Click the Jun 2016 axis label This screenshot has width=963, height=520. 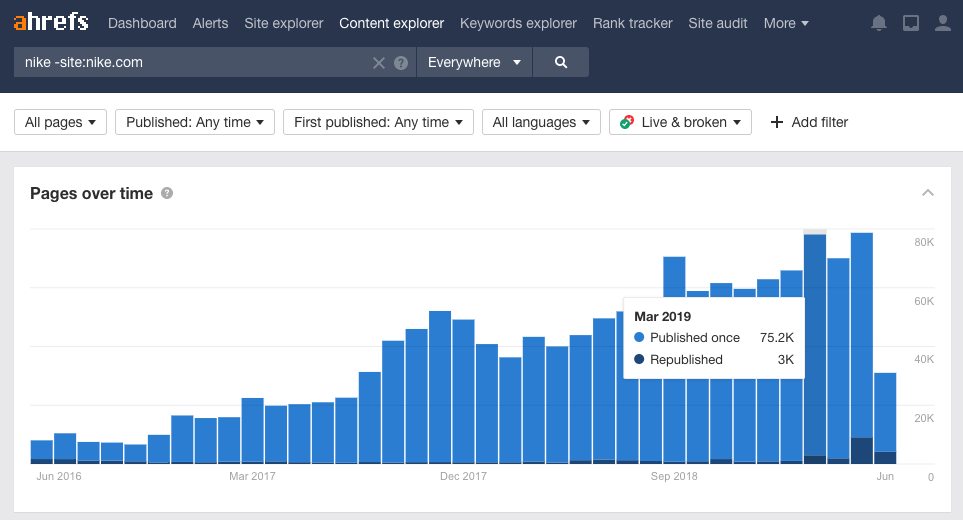59,476
